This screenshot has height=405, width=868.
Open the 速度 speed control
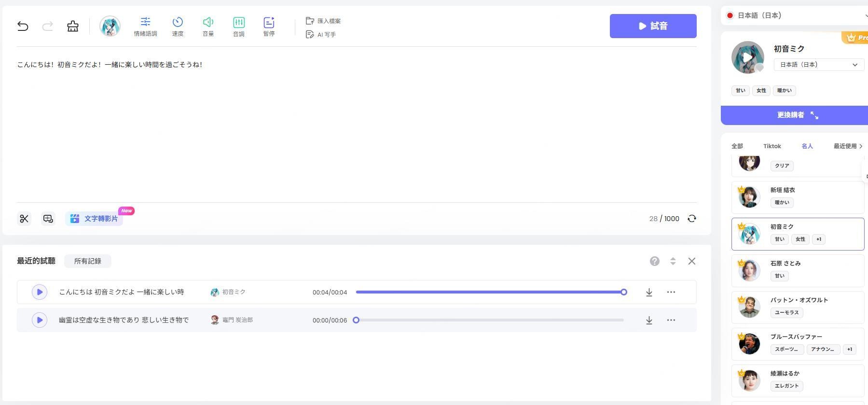point(178,27)
